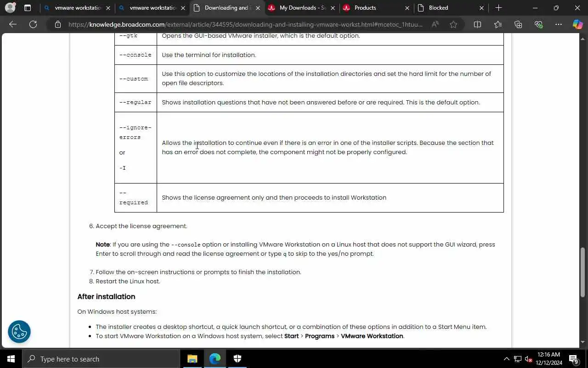Image resolution: width=588 pixels, height=368 pixels.
Task: Open split screen view
Action: pos(477,24)
